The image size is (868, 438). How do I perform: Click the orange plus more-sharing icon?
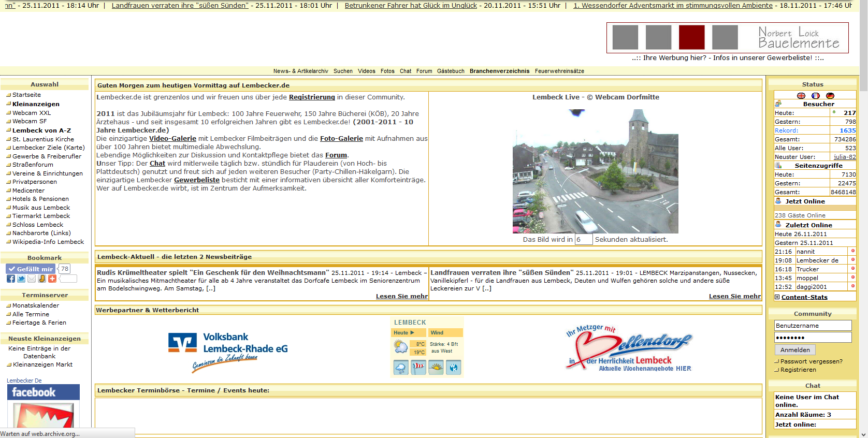52,279
